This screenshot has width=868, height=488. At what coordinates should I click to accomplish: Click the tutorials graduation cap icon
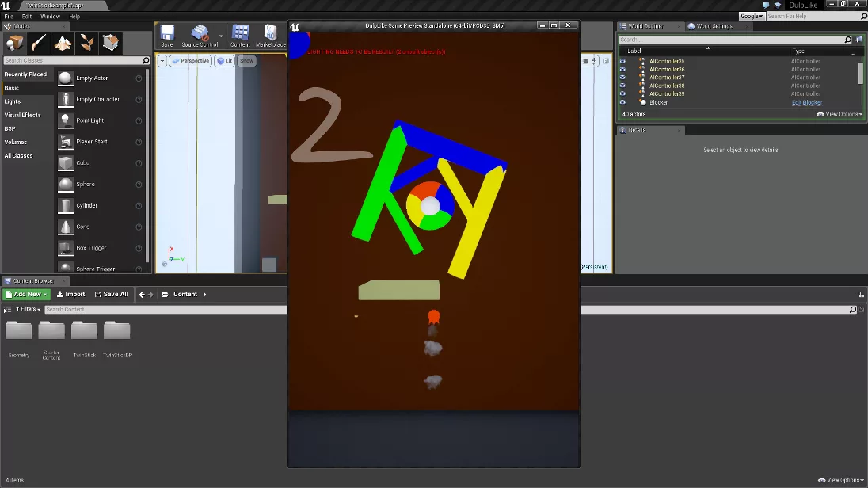point(778,5)
